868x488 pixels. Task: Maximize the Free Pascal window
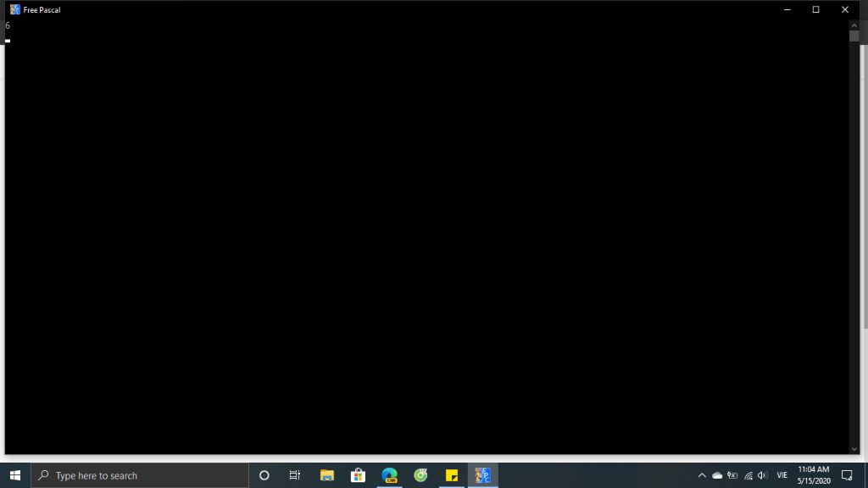pos(815,9)
